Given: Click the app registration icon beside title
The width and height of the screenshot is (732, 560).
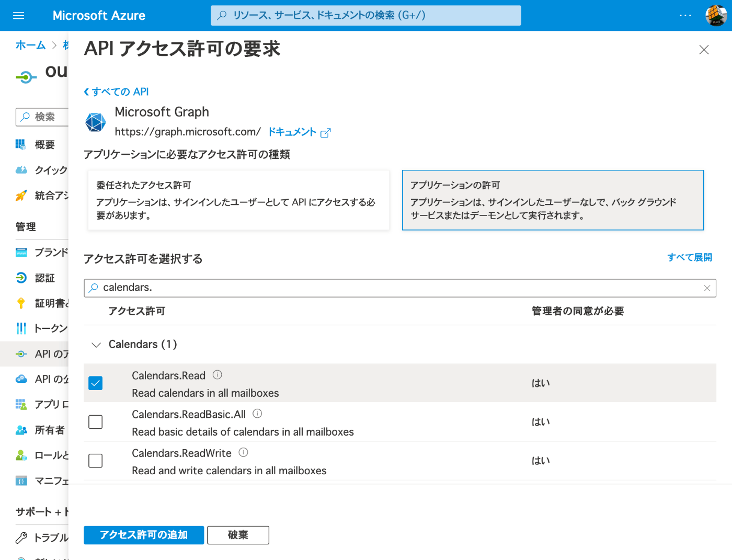Looking at the screenshot, I should tap(26, 77).
